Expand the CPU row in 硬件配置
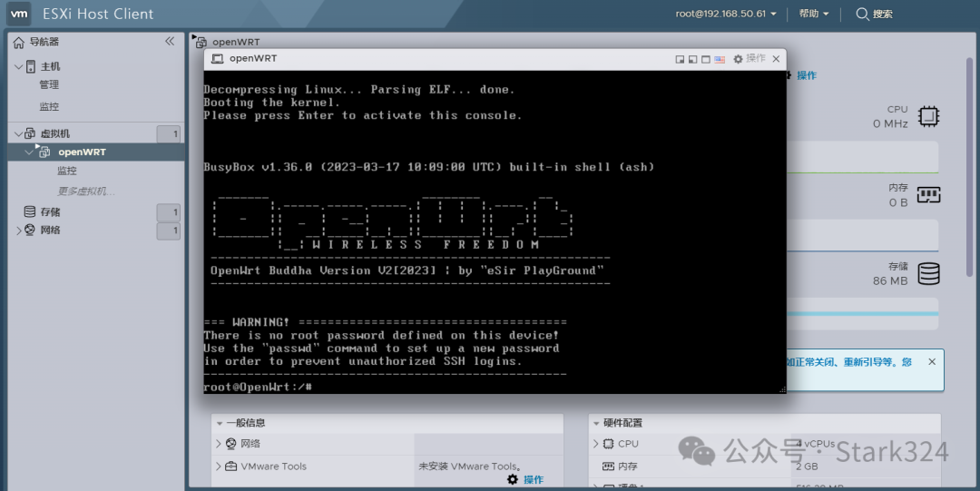This screenshot has width=980, height=491. (595, 444)
